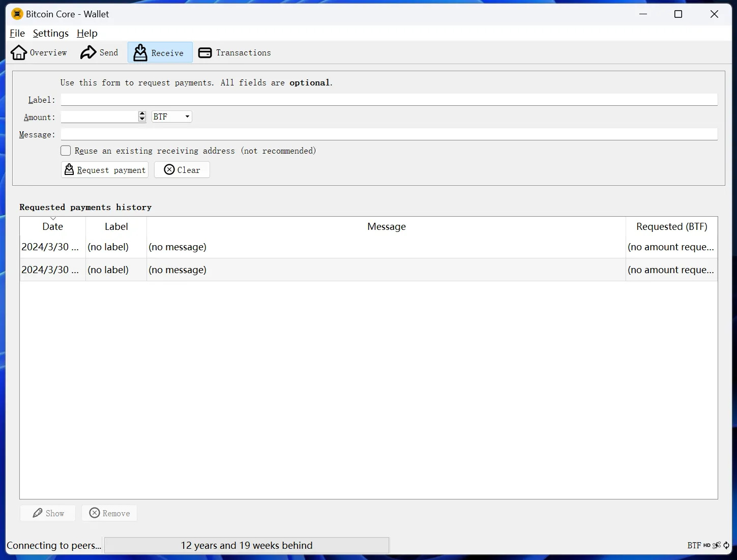Open the Overview tab

[39, 52]
